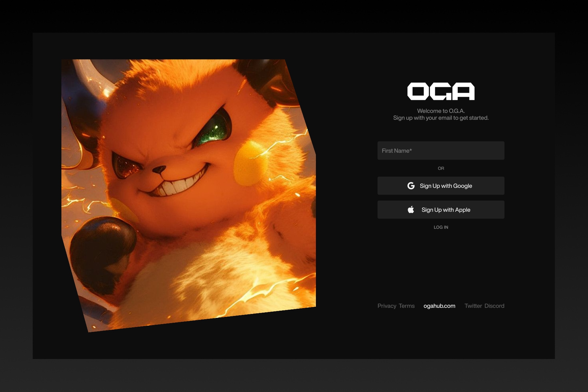
Task: Sign up with Google button
Action: (x=441, y=186)
